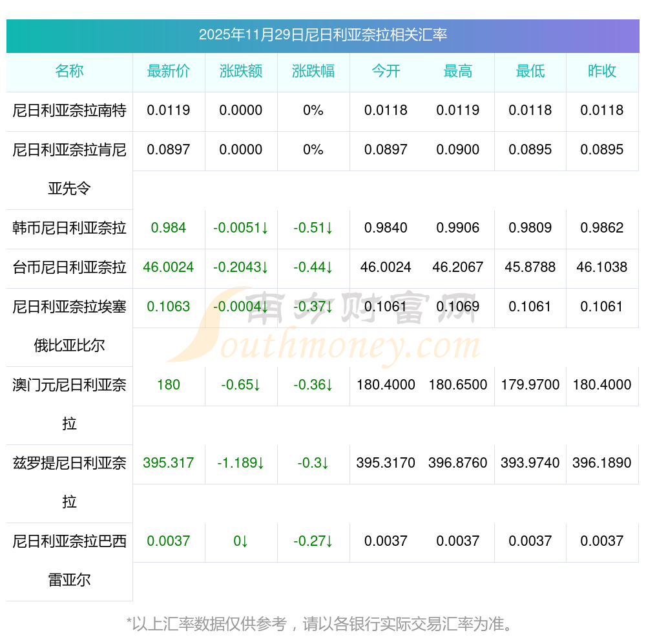This screenshot has height=644, width=646.
Task: Click change percent -0.44↓
Action: click(313, 267)
